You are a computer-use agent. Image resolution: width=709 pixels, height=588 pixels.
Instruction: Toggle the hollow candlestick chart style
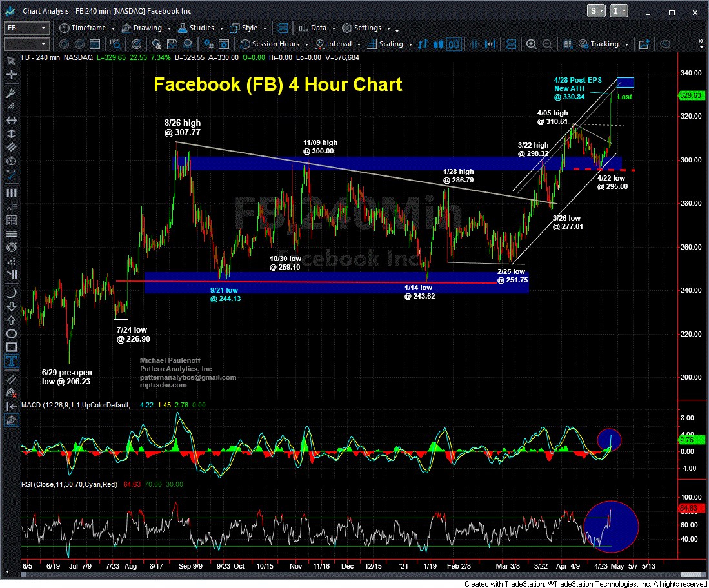point(454,44)
